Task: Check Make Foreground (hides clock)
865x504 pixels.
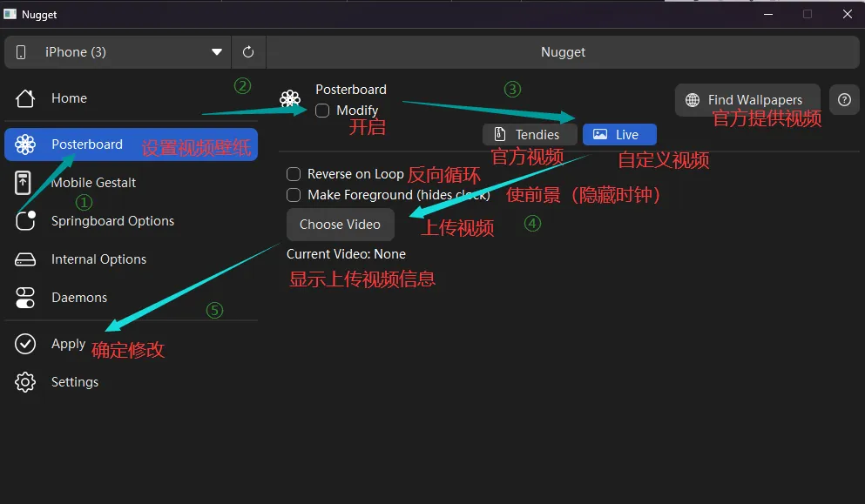Action: pyautogui.click(x=294, y=195)
